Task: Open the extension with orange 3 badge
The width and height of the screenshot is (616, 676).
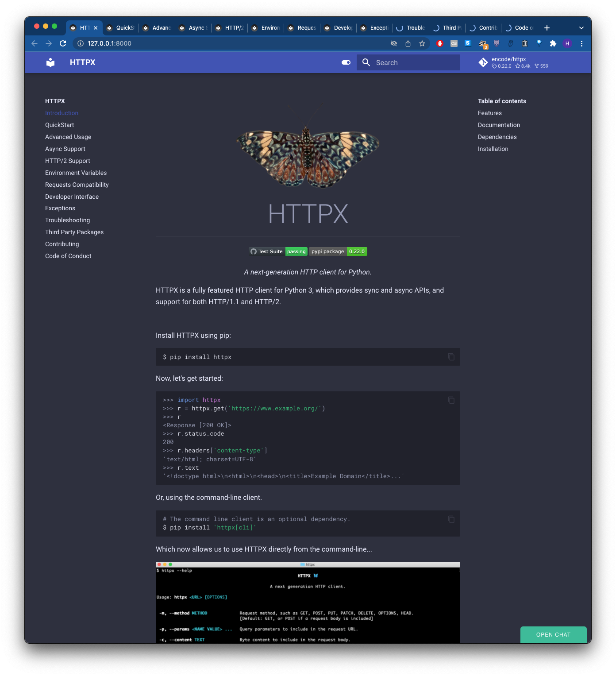Action: 483,44
